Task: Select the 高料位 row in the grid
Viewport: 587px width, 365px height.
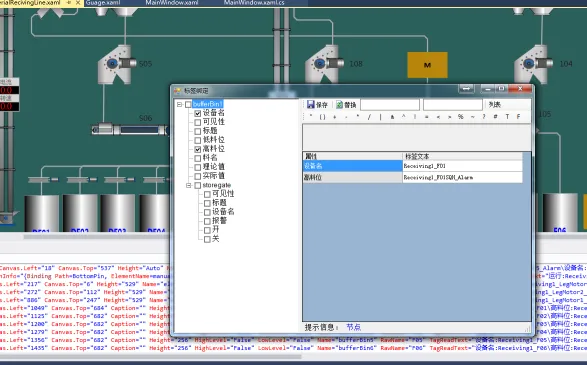Action: coord(413,177)
